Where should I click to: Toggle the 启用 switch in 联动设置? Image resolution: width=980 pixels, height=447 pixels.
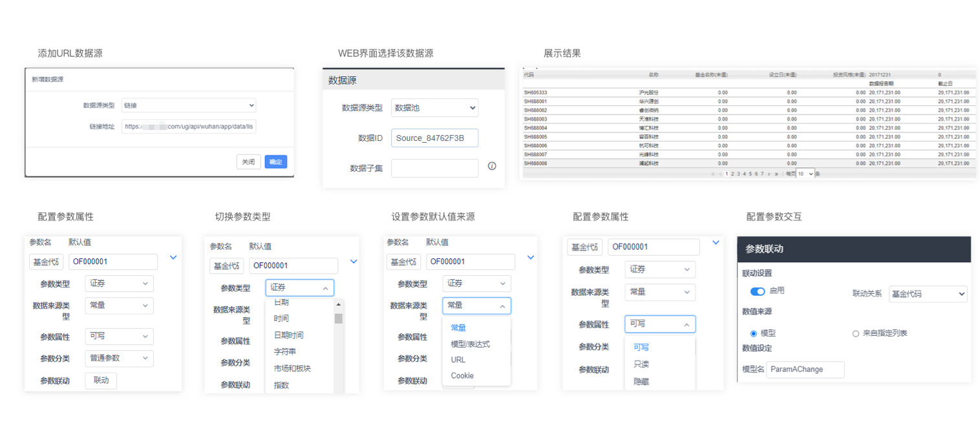tap(758, 291)
